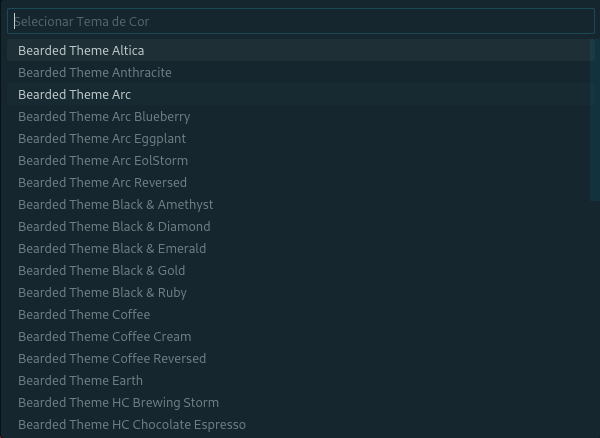This screenshot has width=600, height=438.
Task: Pick the Bearded Theme Arc entry
Action: 75,94
